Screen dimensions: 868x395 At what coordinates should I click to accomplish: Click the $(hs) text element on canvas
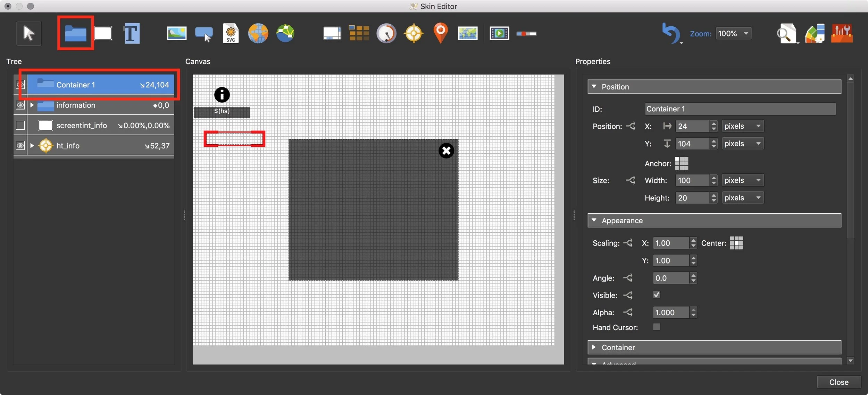(222, 111)
